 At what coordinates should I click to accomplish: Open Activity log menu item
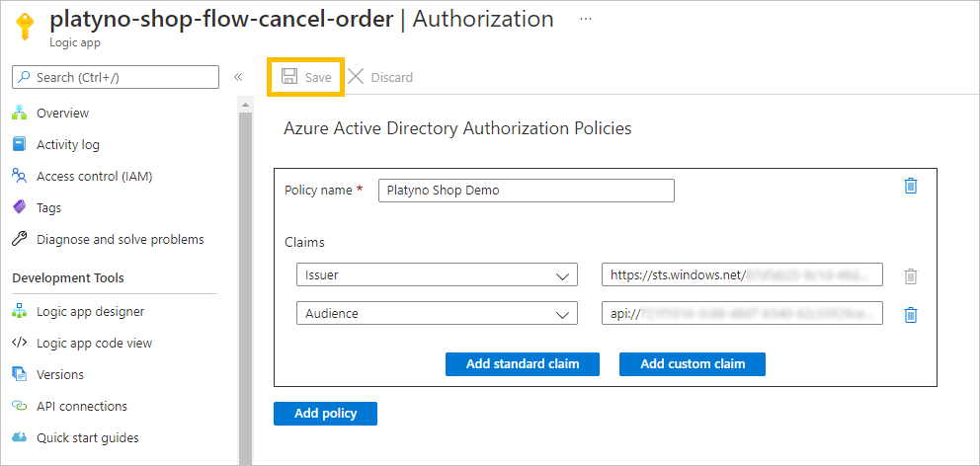click(67, 144)
